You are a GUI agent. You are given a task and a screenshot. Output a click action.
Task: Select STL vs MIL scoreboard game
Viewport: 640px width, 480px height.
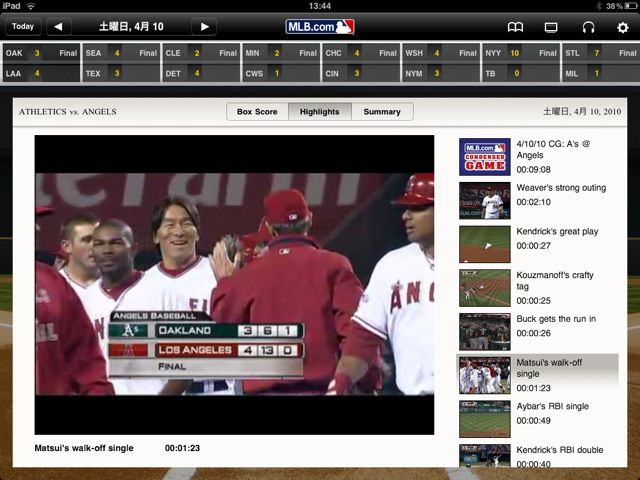(x=600, y=63)
